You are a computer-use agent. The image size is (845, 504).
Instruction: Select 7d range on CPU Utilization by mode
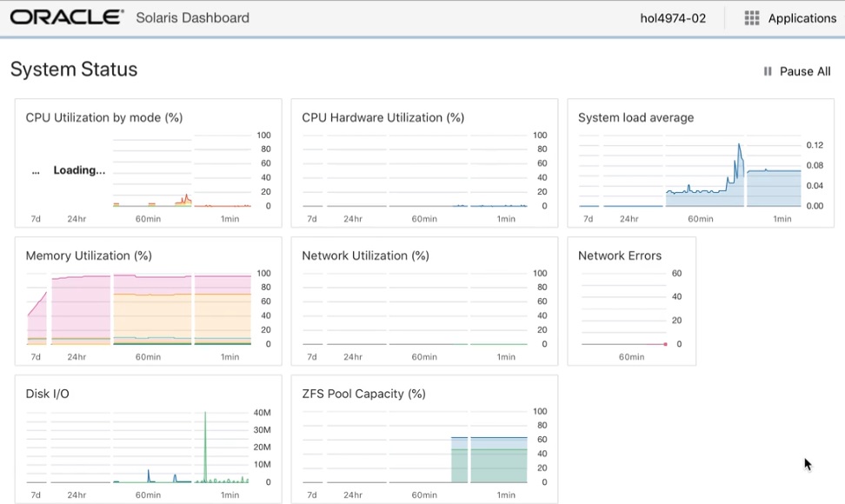coord(36,219)
